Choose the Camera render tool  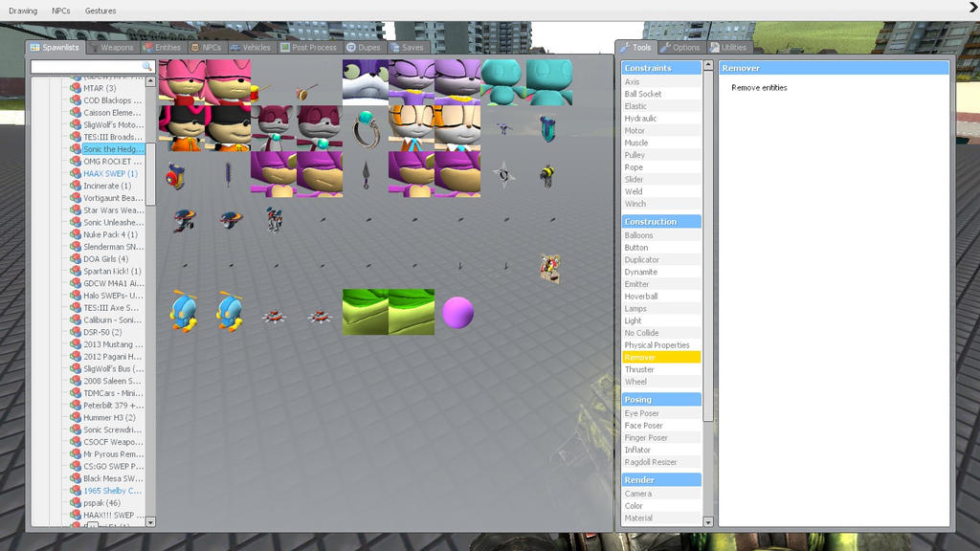point(661,494)
